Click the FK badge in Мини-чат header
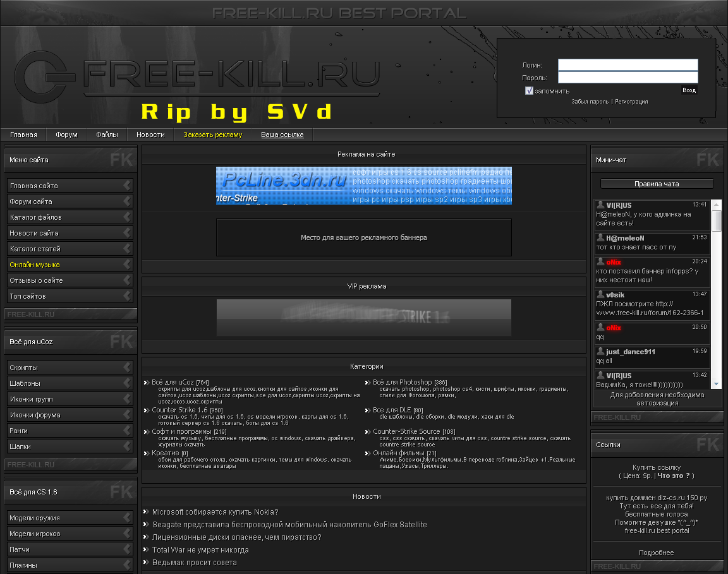Image resolution: width=728 pixels, height=574 pixels. [708, 159]
